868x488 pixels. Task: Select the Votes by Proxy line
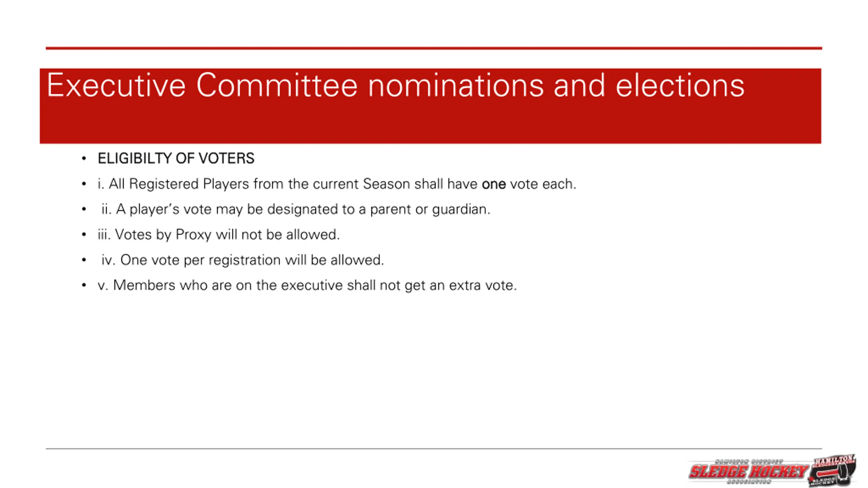coord(219,235)
